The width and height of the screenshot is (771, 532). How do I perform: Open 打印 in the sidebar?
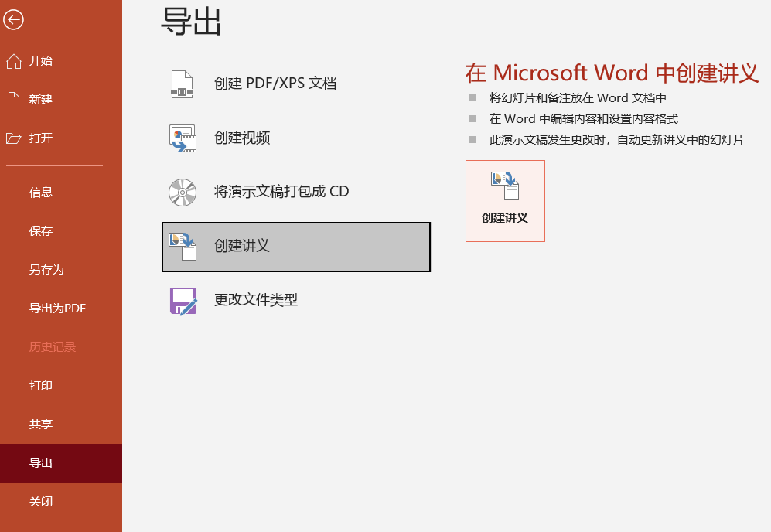coord(61,386)
